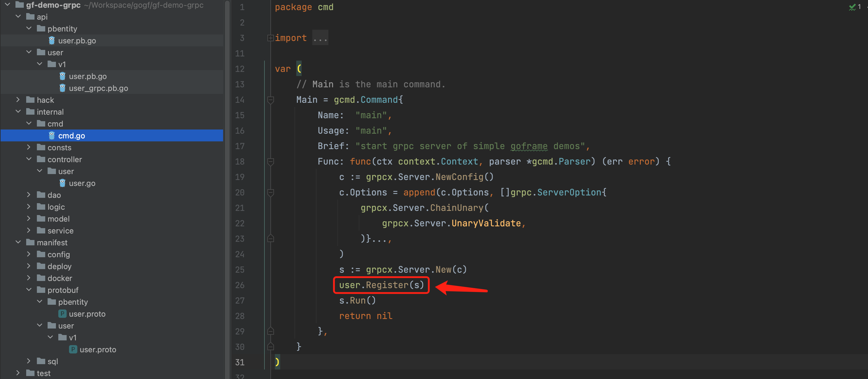Viewport: 868px width, 379px height.
Task: Click the hack folder icon
Action: pos(30,100)
